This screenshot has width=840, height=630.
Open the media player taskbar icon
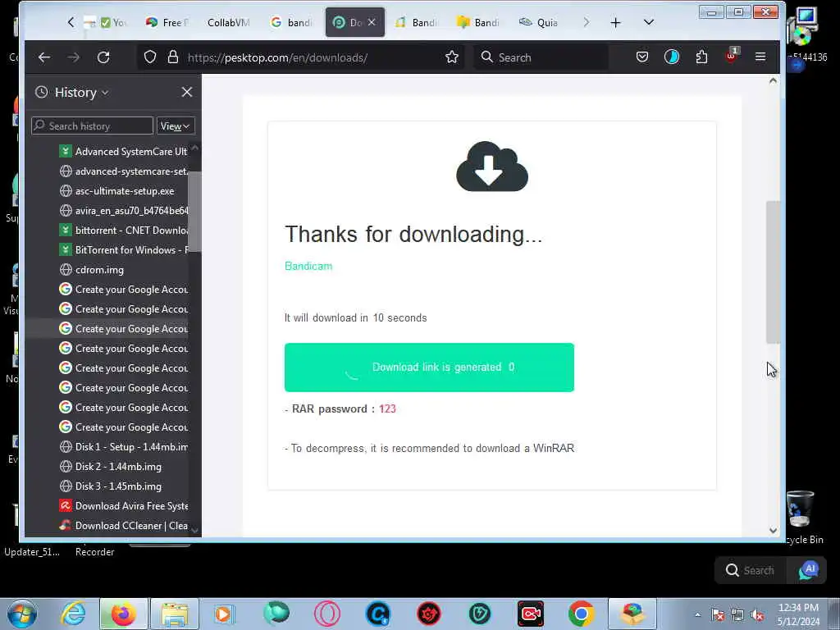pos(224,614)
